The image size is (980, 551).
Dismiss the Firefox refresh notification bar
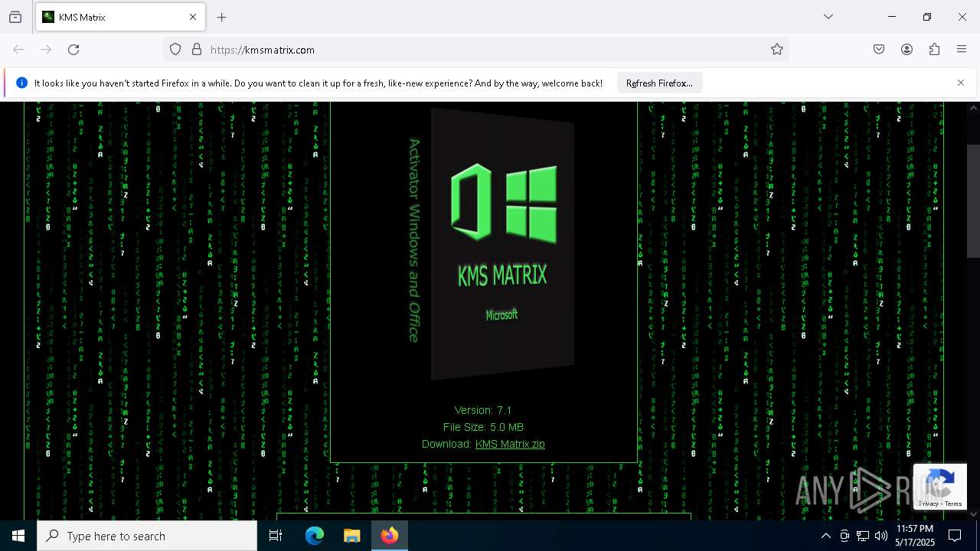point(961,83)
